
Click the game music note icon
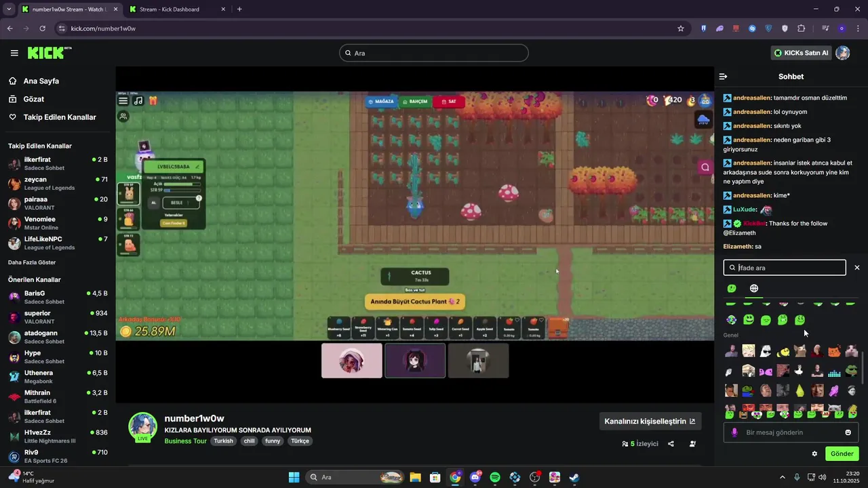[x=138, y=101]
